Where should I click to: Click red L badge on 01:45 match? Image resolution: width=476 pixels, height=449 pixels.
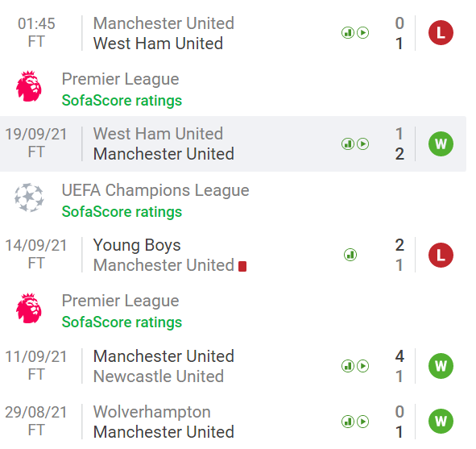point(441,33)
